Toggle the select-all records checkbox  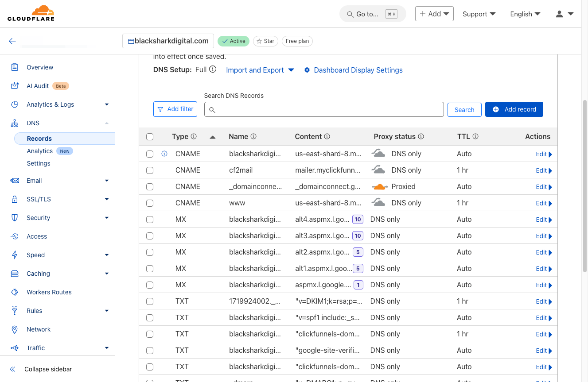point(150,137)
